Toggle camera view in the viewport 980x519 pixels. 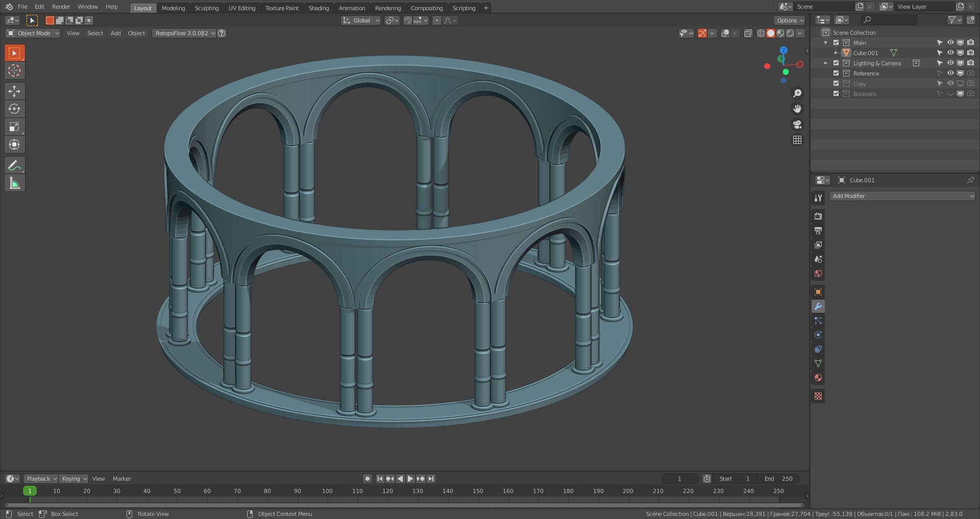pos(797,125)
